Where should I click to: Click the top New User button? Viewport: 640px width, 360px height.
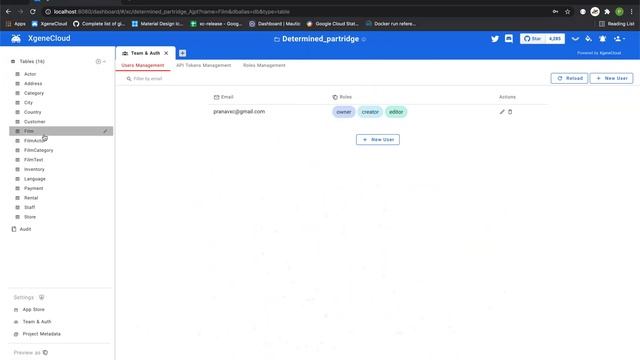[611, 78]
